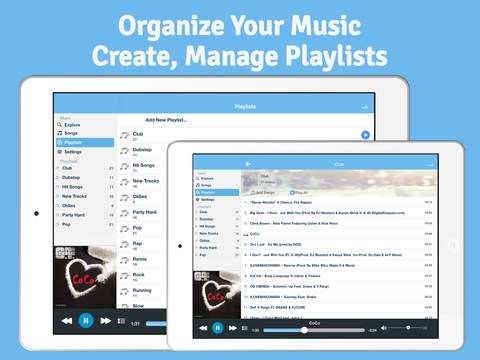Play the Kid Ink - Body Language track
This screenshot has height=360, width=480.
[338, 276]
